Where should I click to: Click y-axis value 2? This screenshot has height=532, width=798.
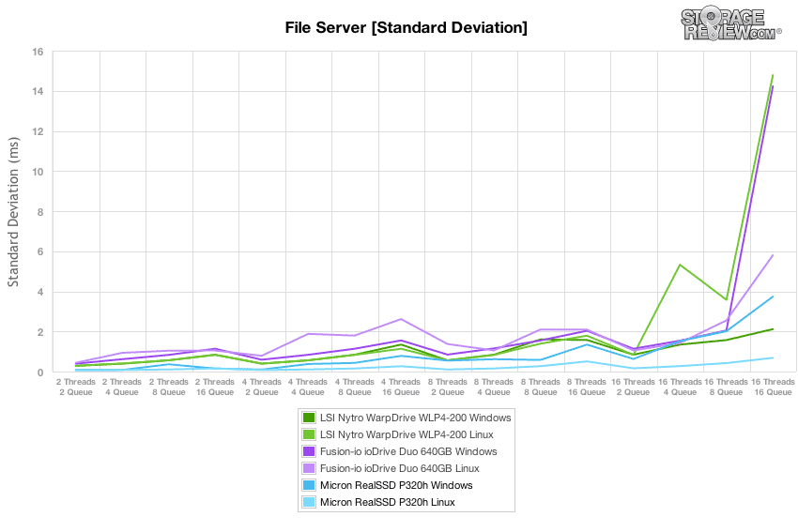tap(40, 332)
